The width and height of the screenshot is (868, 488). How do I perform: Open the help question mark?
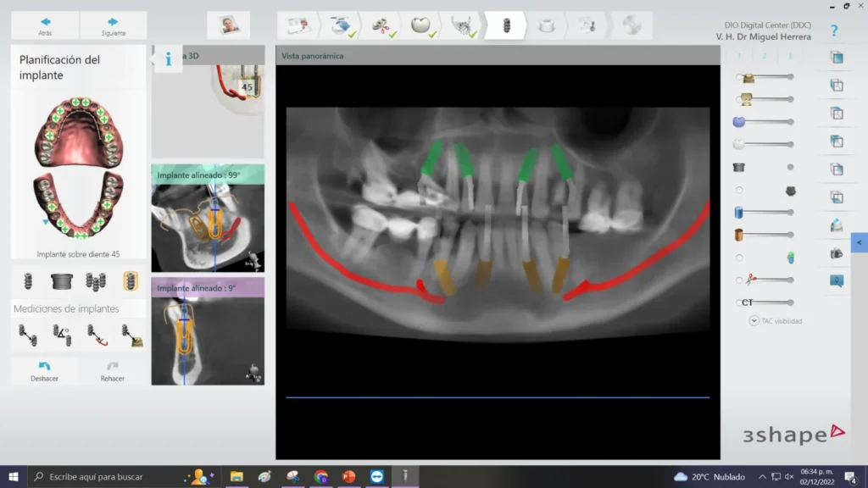(834, 30)
